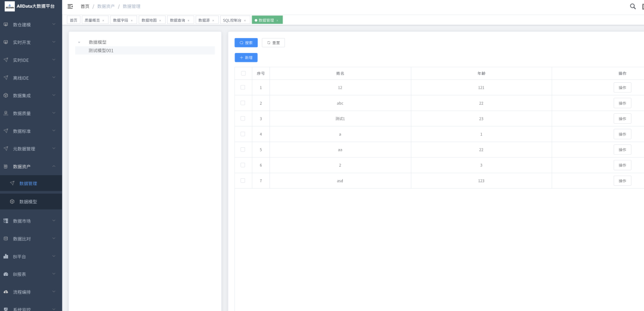644x311 pixels.
Task: Click the search magnifier icon in header
Action: (x=633, y=7)
